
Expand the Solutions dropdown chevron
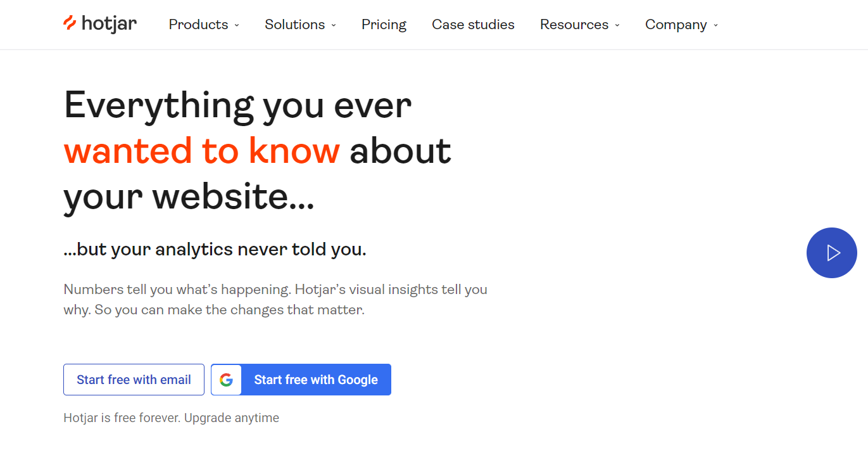334,25
